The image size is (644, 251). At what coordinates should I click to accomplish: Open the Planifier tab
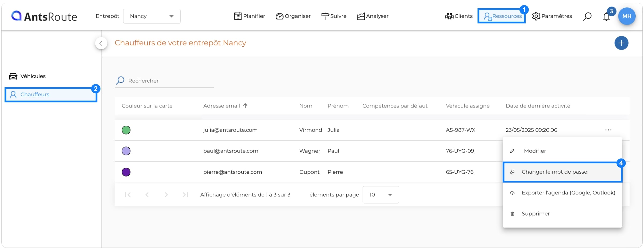click(250, 16)
